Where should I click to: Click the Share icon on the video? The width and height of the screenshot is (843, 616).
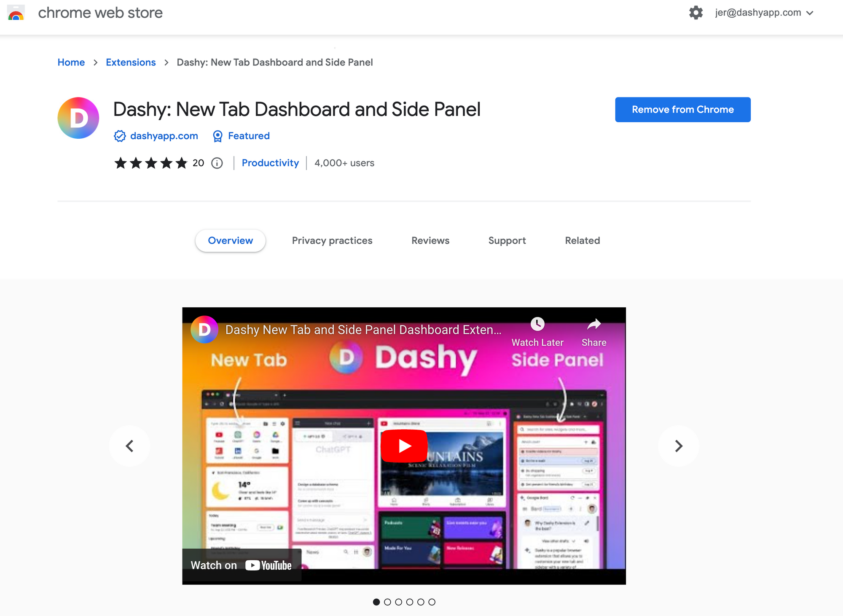coord(593,325)
